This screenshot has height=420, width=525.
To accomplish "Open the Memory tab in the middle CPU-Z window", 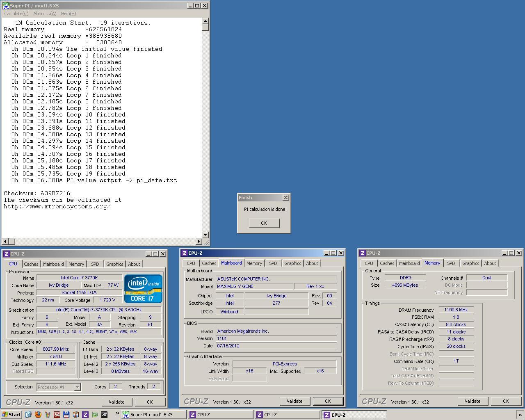I will [x=254, y=263].
